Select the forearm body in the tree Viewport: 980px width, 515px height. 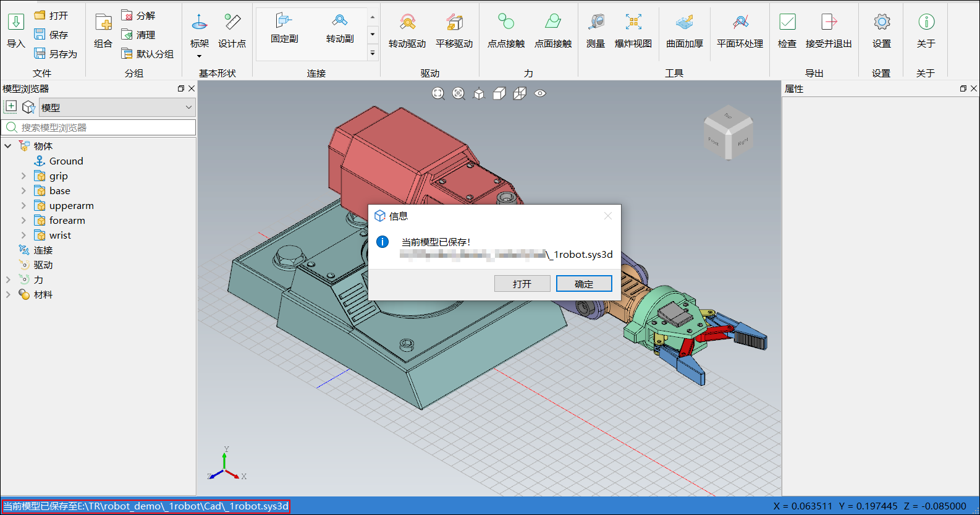click(67, 221)
